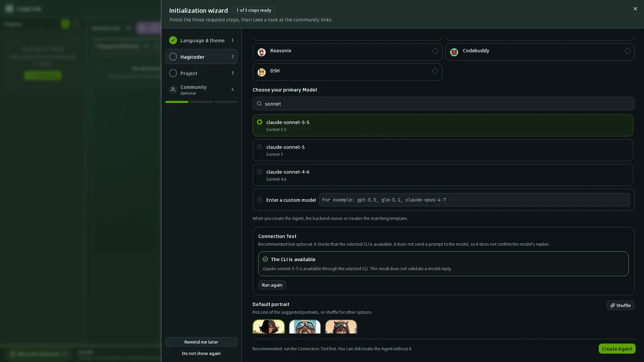Viewport: 644px width, 362px height.
Task: Select the claude-sonnet-5 model radio
Action: [x=260, y=147]
